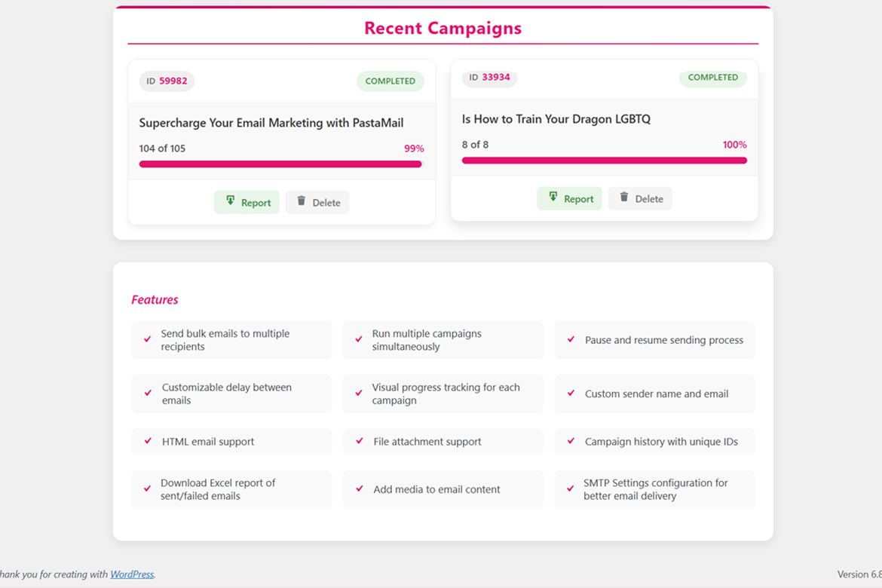
Task: Click the Supercharge Your Email Marketing campaign title
Action: tap(271, 123)
